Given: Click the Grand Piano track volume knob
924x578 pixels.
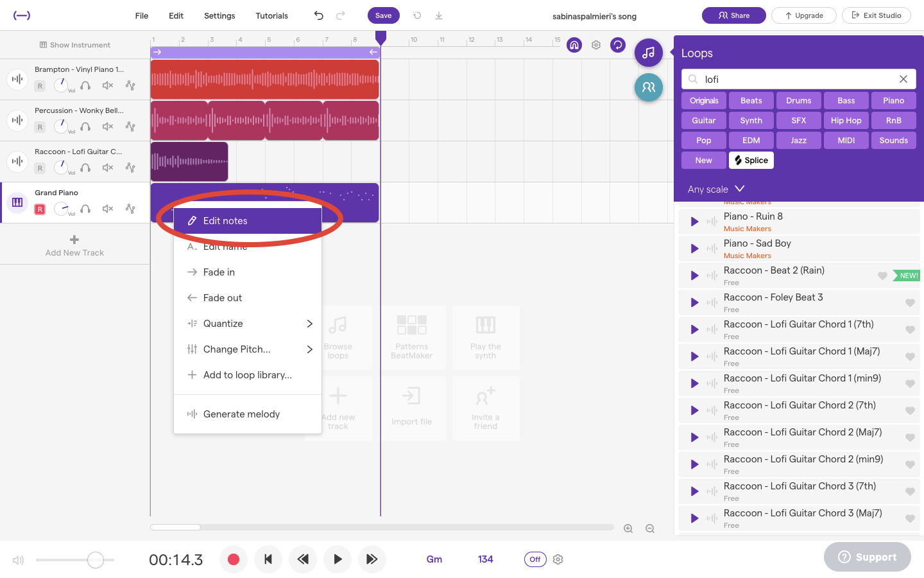Looking at the screenshot, I should 61,209.
